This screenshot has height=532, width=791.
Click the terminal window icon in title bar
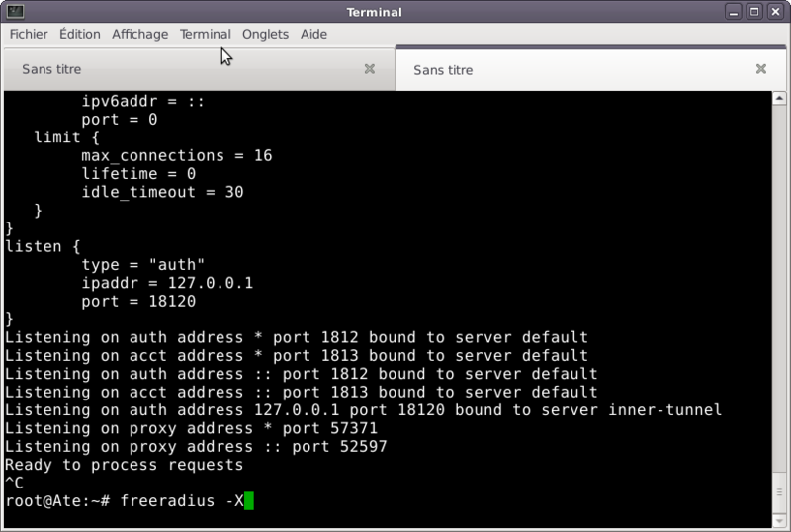coord(15,11)
